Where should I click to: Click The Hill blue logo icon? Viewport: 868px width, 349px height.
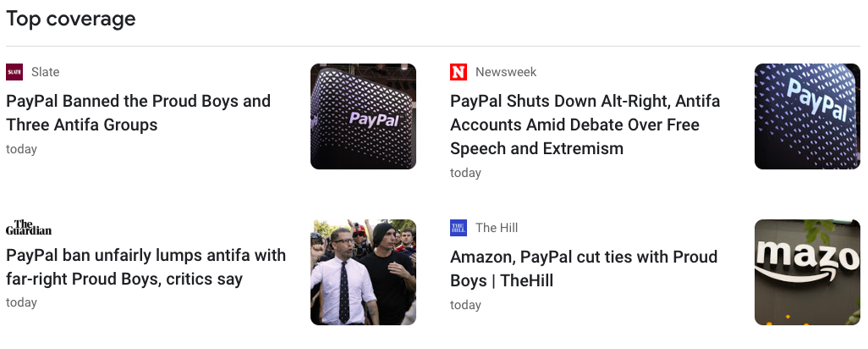pos(459,228)
